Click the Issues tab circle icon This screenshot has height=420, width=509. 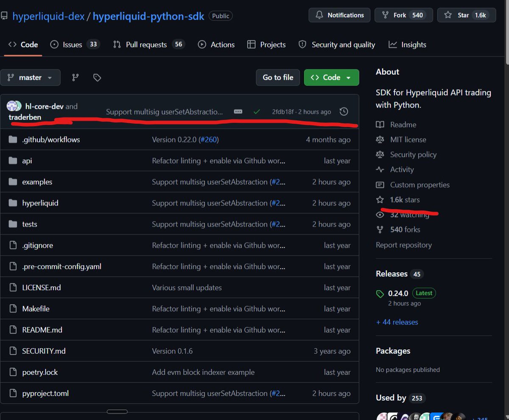pyautogui.click(x=54, y=45)
